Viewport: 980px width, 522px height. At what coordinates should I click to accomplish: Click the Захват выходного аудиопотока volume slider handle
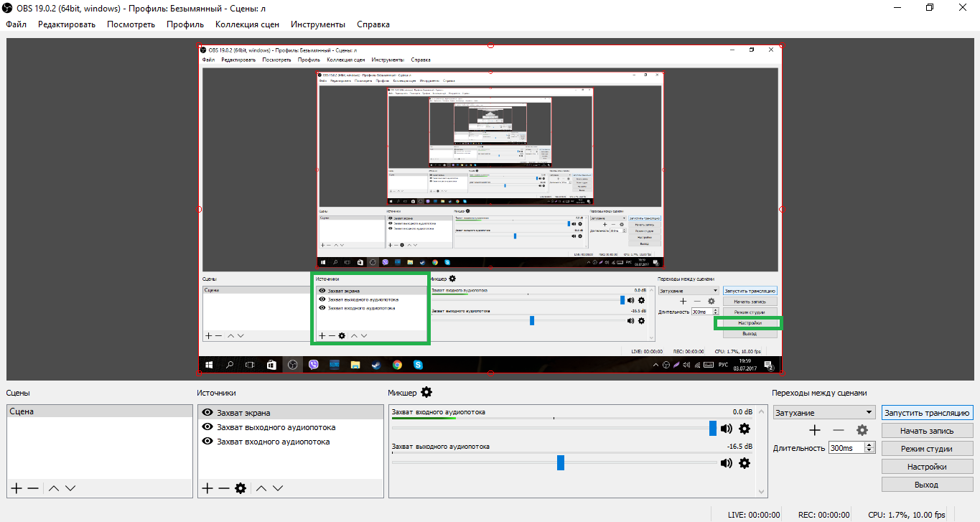561,463
